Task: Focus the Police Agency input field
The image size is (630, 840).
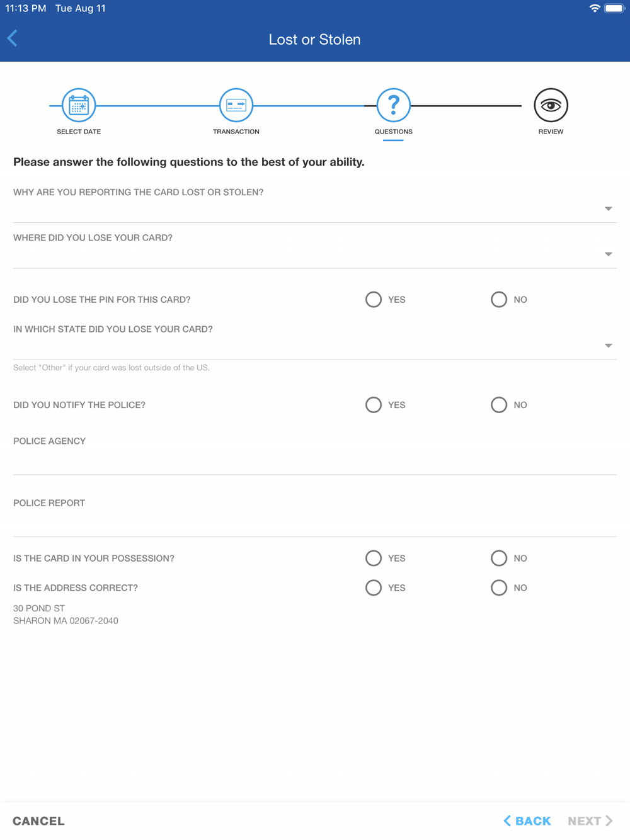Action: (x=315, y=462)
